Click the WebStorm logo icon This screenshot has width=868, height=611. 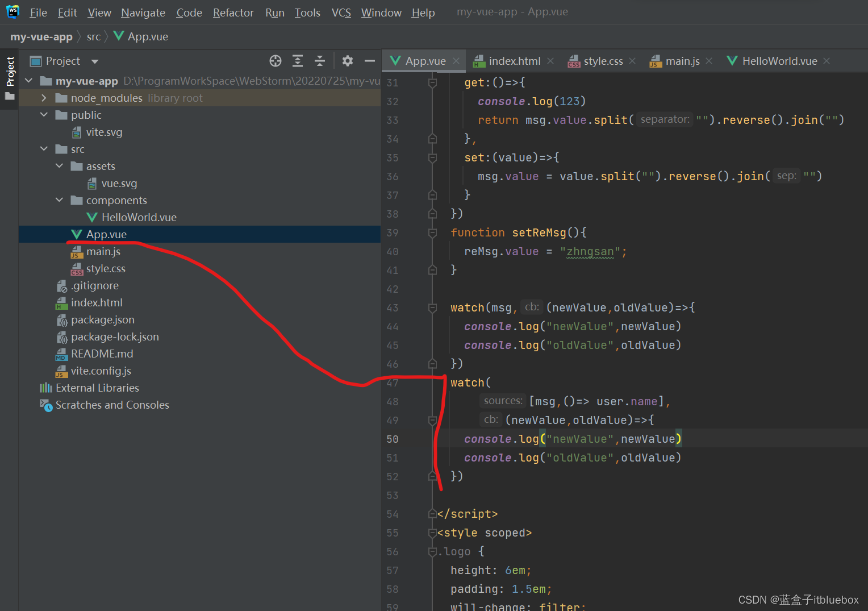(x=12, y=11)
